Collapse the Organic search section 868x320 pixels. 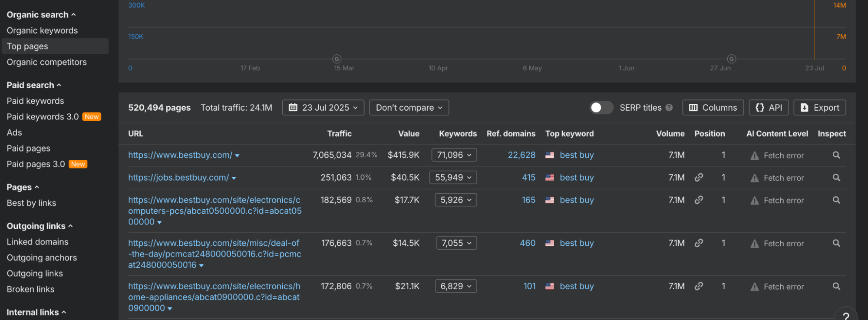41,15
